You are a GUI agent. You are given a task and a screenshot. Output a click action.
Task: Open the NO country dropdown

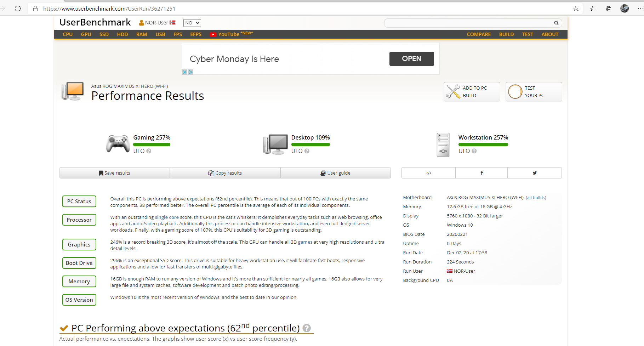[192, 23]
